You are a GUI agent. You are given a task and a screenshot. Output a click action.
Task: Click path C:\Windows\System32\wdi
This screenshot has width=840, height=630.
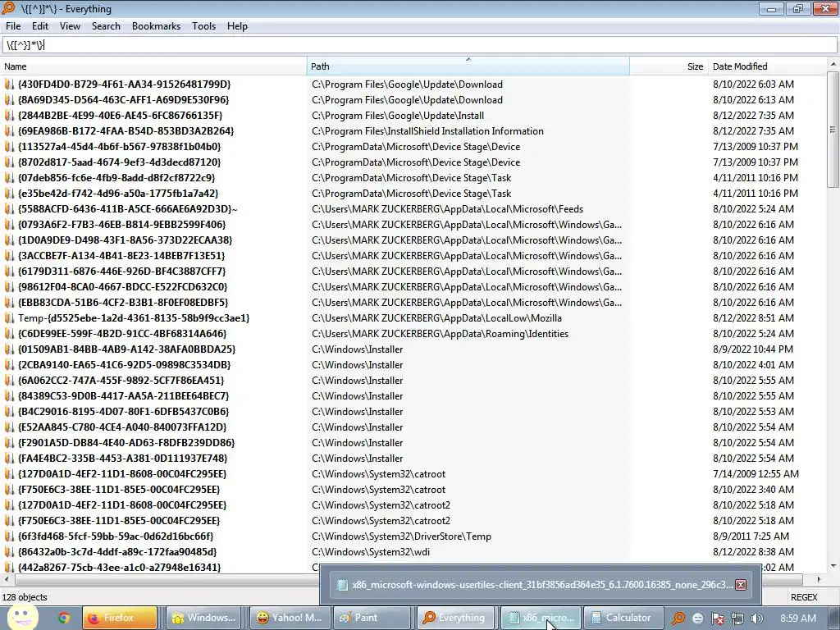tap(371, 551)
